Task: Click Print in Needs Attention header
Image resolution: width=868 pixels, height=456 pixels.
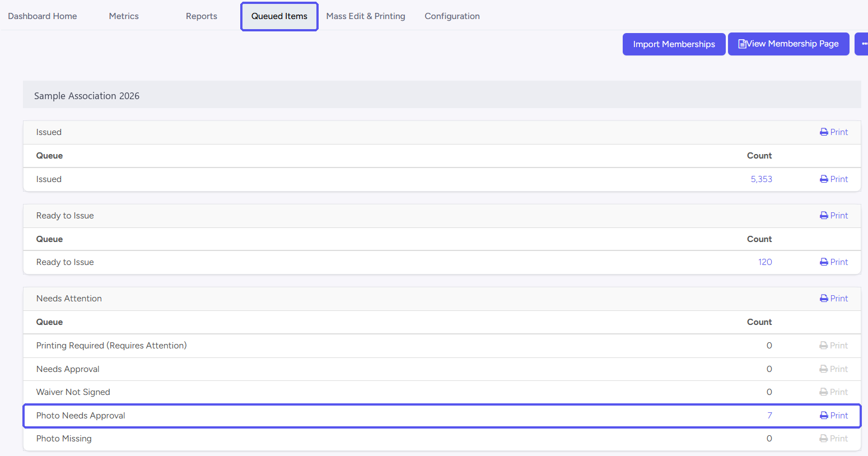Action: tap(834, 299)
